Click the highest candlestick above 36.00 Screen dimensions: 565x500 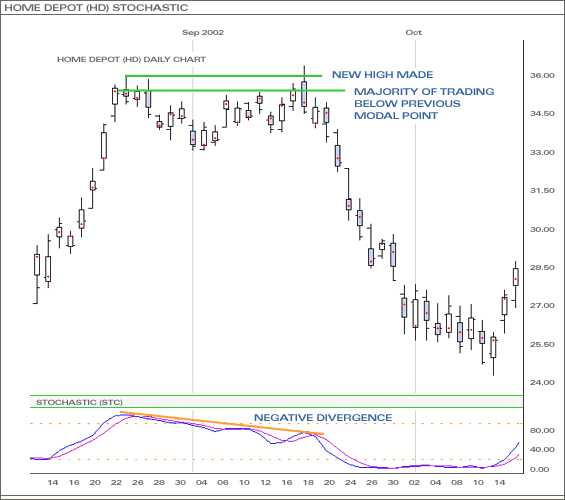[x=304, y=90]
